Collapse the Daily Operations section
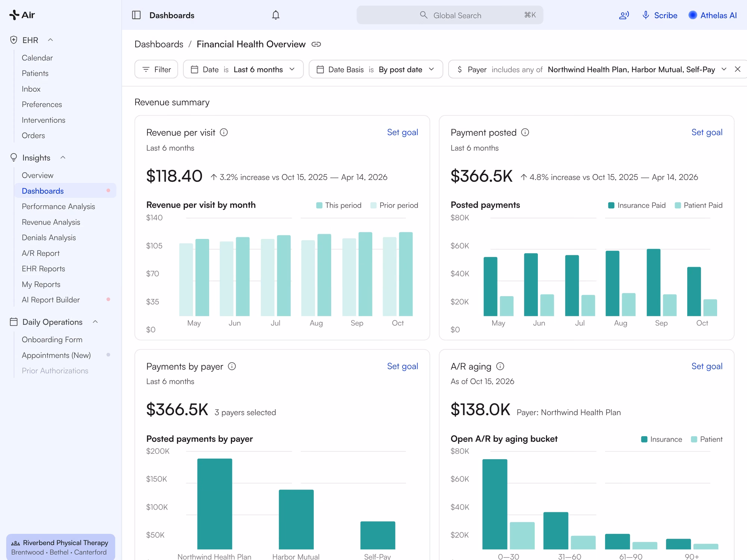 pos(95,322)
